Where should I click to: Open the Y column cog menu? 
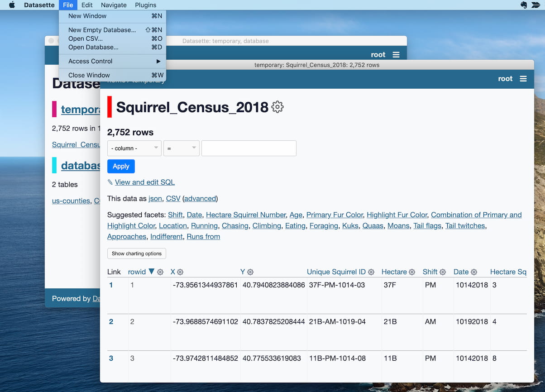(250, 272)
